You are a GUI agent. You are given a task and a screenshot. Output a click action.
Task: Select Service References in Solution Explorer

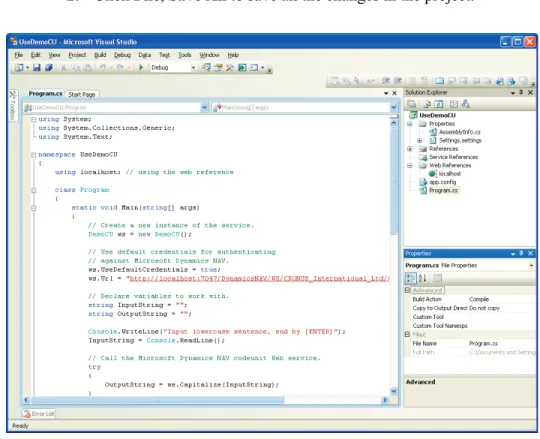click(x=453, y=157)
